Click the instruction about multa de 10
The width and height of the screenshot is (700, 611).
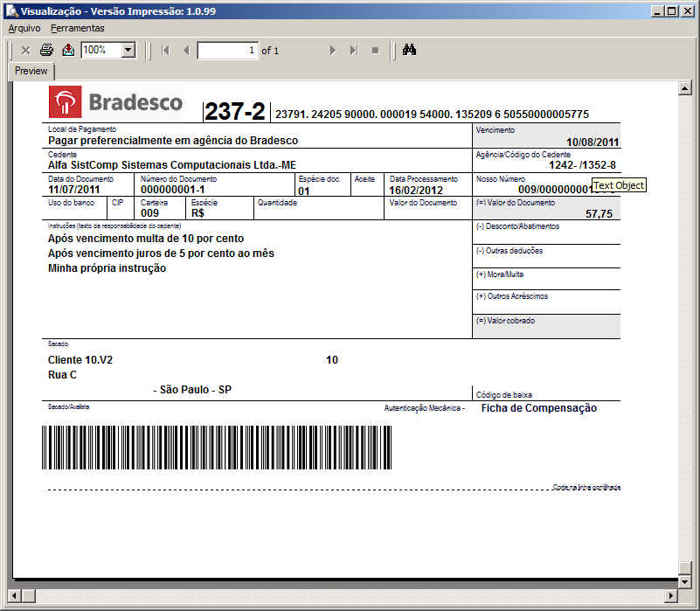coord(146,239)
